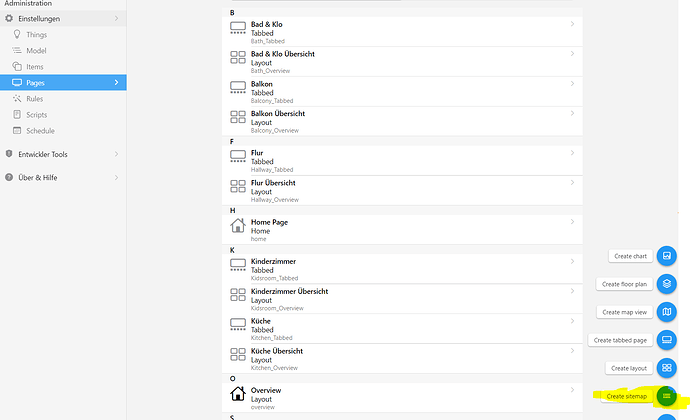The height and width of the screenshot is (420, 690).
Task: Open the Schedule sidebar entry
Action: (40, 131)
